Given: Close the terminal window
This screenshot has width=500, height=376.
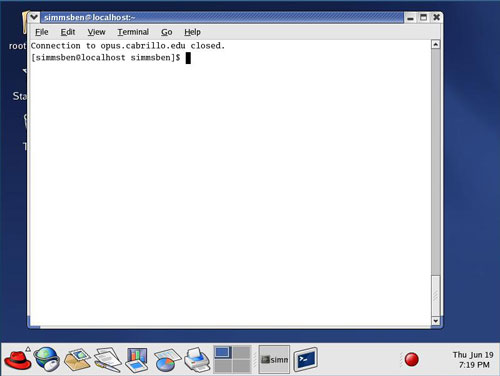Looking at the screenshot, I should click(436, 17).
